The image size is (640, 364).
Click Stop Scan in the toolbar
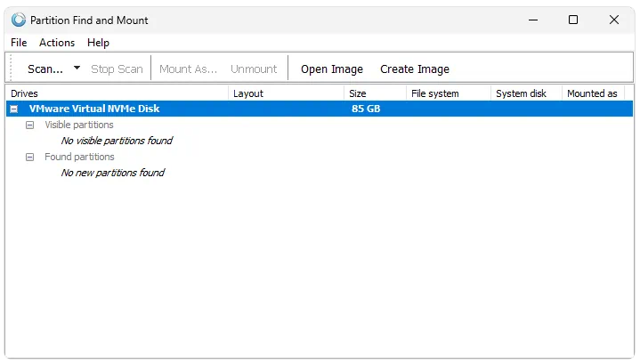pyautogui.click(x=117, y=69)
